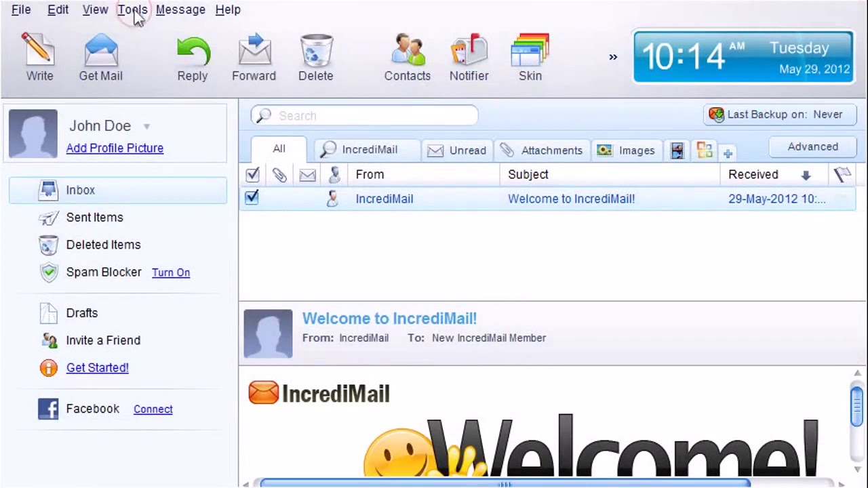The image size is (868, 488).
Task: Sort by Received column arrow
Action: [806, 176]
